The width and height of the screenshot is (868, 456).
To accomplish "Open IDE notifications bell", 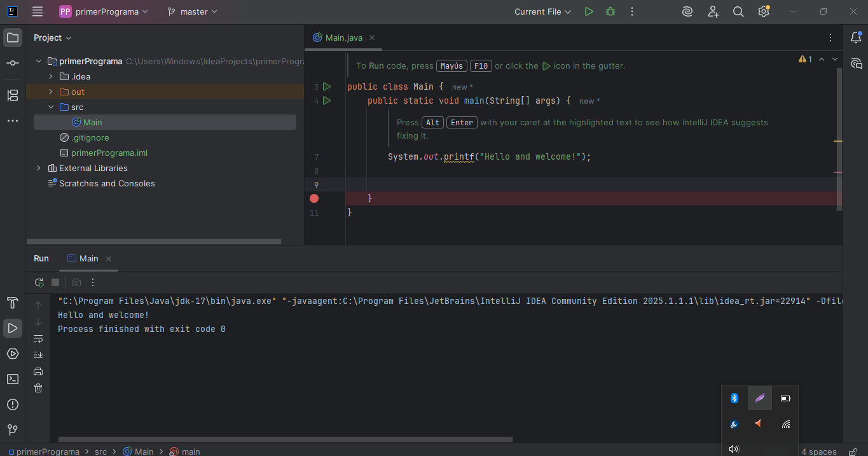I will (x=856, y=38).
